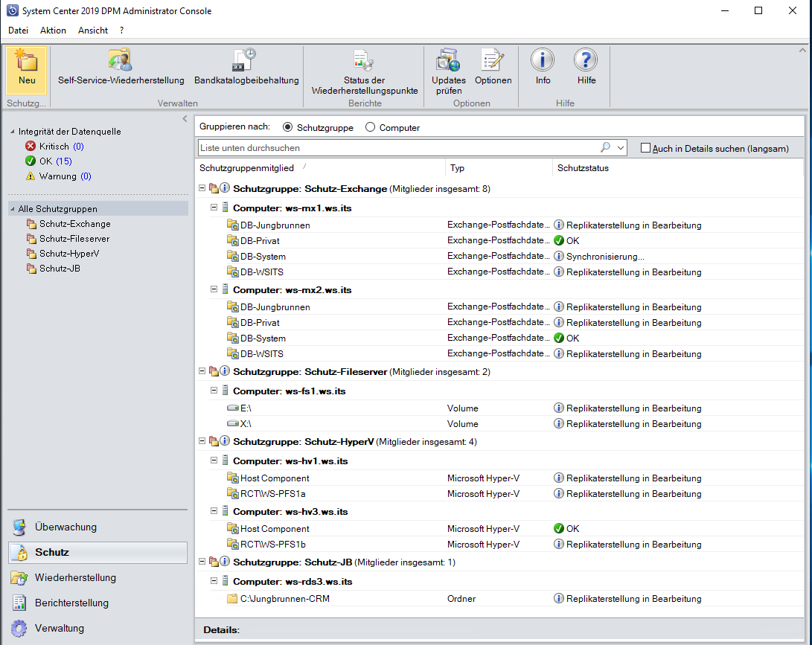Screen dimensions: 812x645
Task: Open the Ansicht menu
Action: [x=93, y=31]
